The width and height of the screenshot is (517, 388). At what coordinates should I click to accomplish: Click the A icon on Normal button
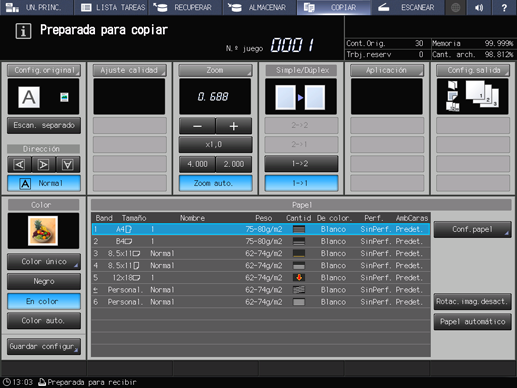click(25, 184)
